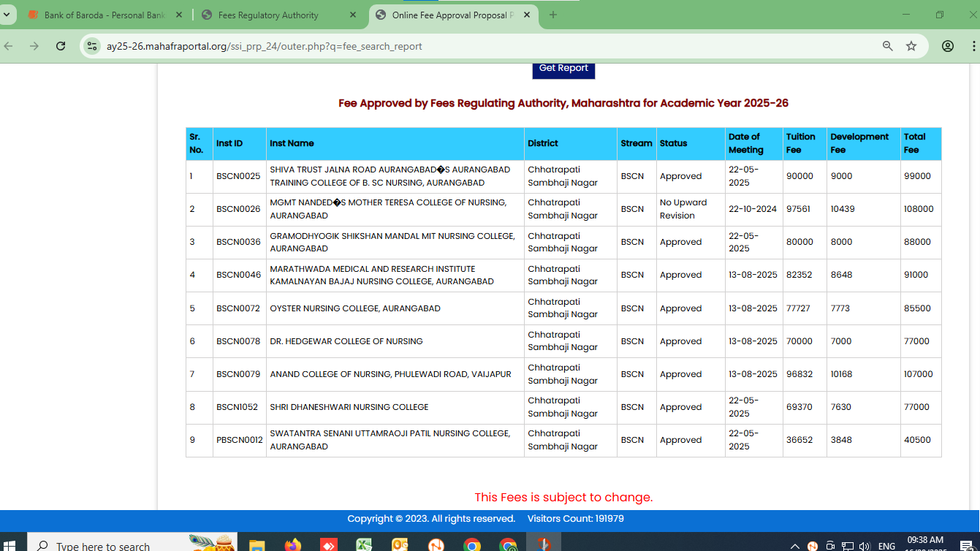Reload the current page

tap(61, 46)
